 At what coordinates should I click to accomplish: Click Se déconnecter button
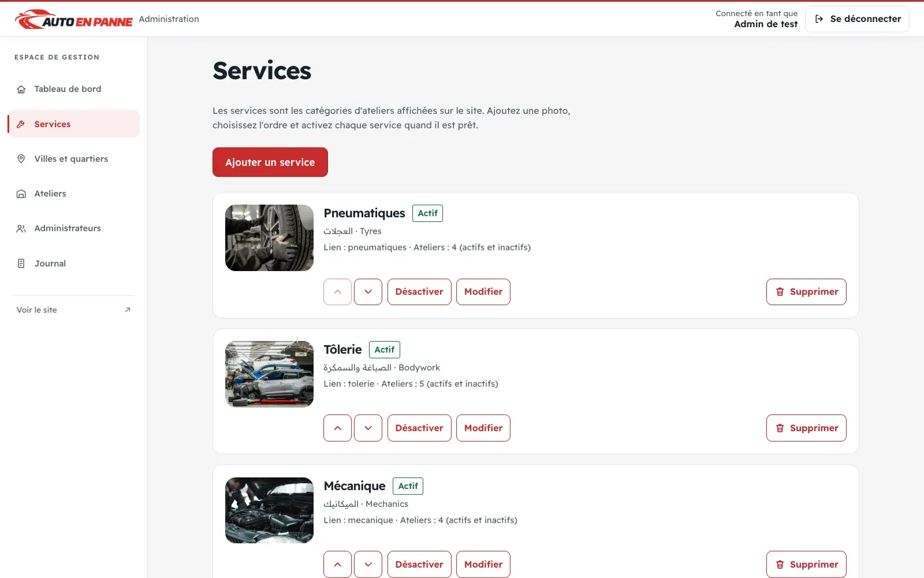click(857, 19)
